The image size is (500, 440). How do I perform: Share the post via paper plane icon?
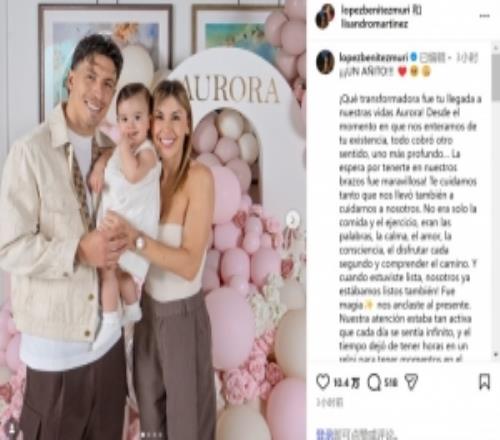411,382
